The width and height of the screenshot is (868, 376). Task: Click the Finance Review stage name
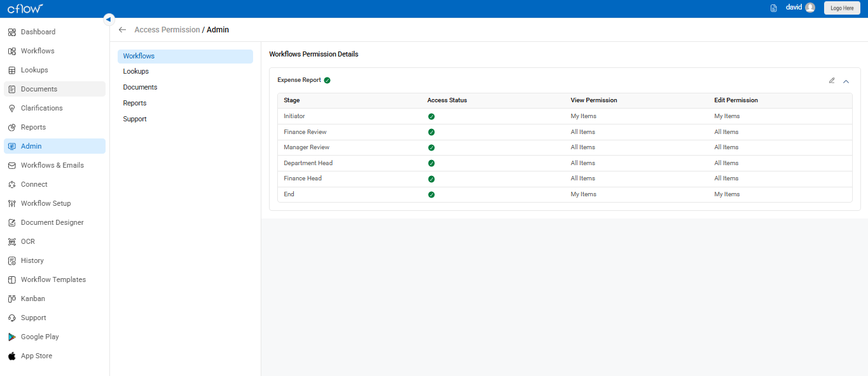(x=305, y=132)
